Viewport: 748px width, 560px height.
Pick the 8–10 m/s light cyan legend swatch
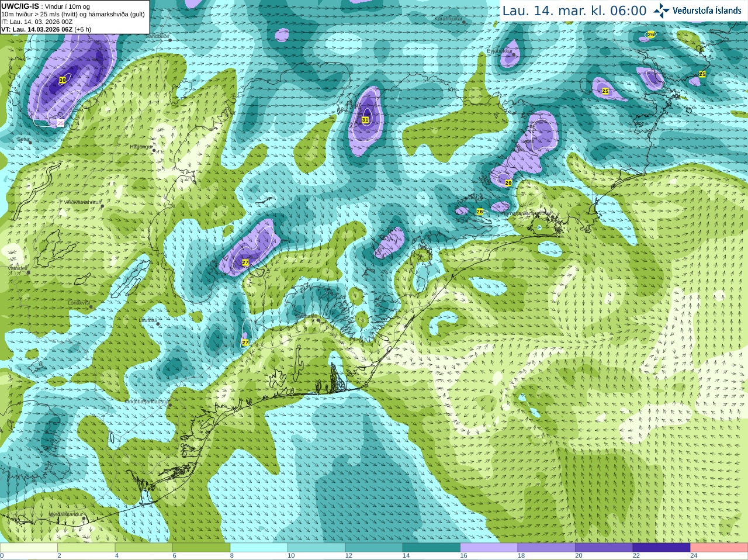(259, 548)
